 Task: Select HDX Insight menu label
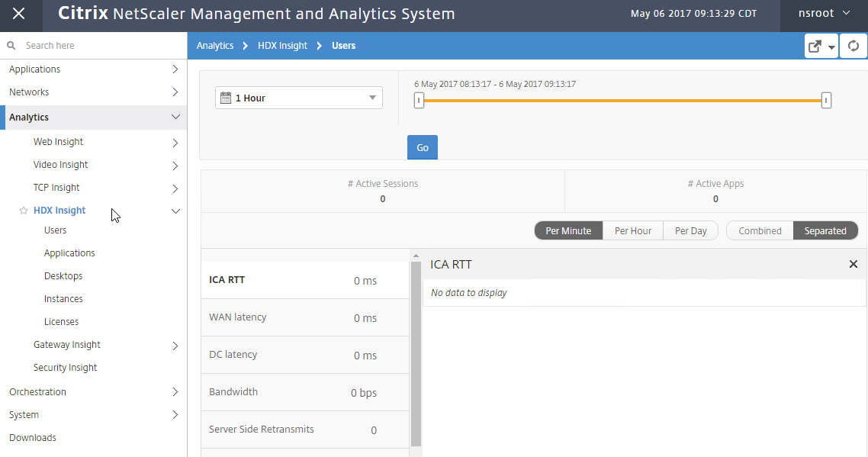59,211
